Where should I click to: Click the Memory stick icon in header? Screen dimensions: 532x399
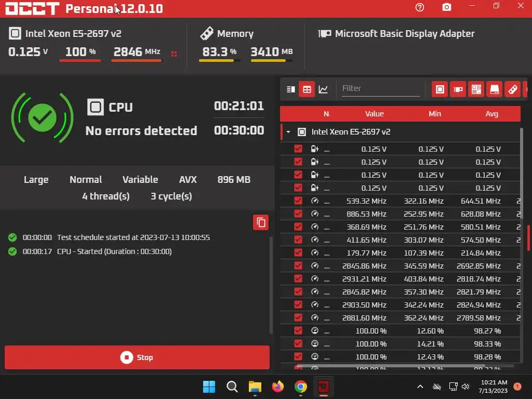(x=207, y=33)
